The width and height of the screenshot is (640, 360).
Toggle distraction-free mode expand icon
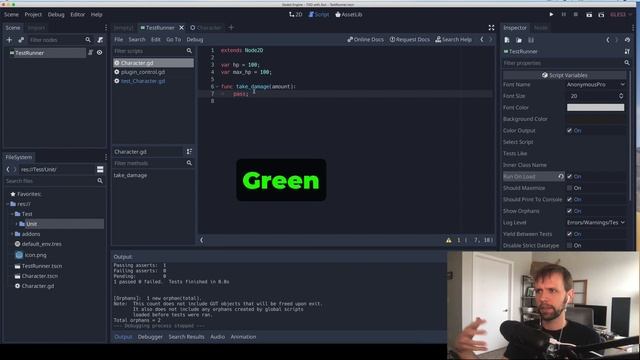tap(491, 28)
